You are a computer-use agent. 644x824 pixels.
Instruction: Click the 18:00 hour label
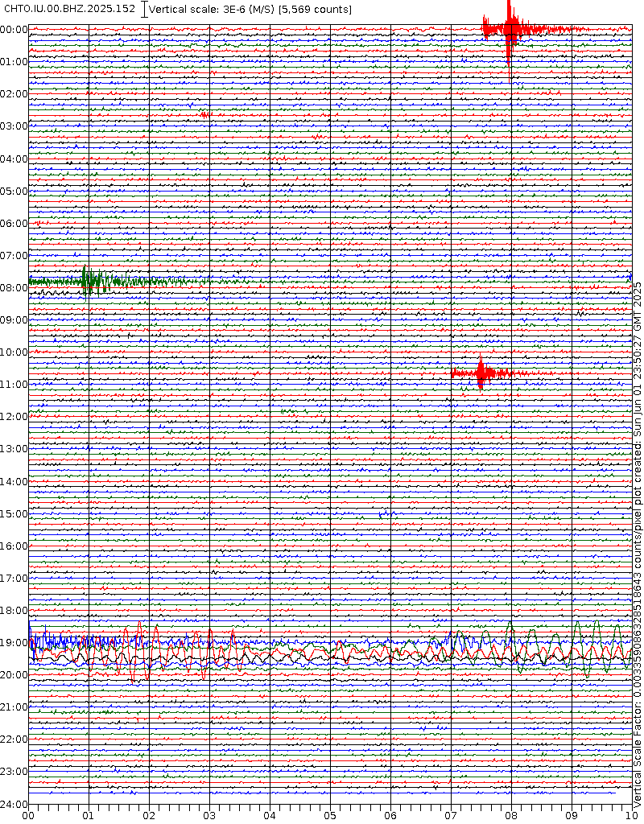point(14,611)
